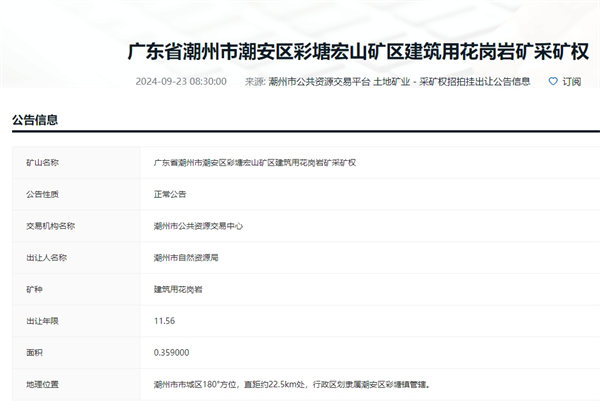Click the 矿种 row label
Image resolution: width=600 pixels, height=408 pixels.
33,288
